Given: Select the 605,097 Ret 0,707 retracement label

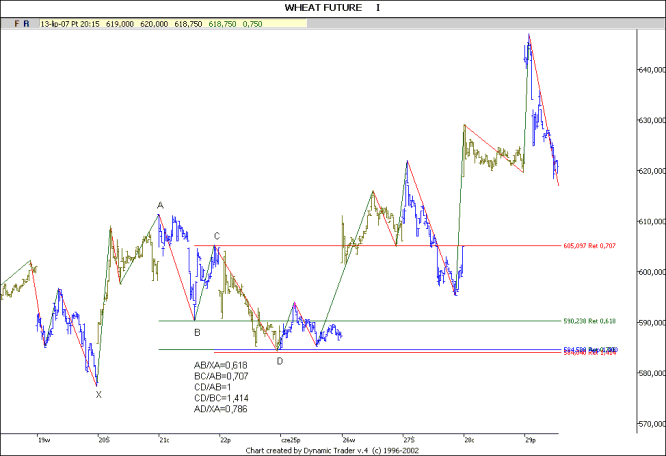Looking at the screenshot, I should point(592,243).
